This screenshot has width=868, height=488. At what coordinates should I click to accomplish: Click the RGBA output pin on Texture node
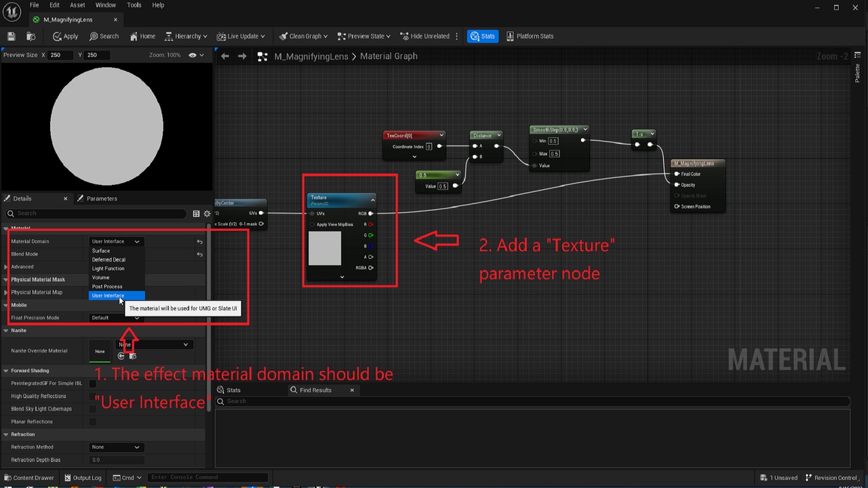(369, 268)
